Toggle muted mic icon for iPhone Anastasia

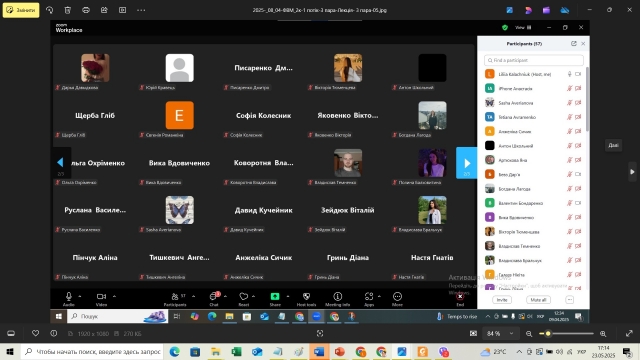[569, 89]
